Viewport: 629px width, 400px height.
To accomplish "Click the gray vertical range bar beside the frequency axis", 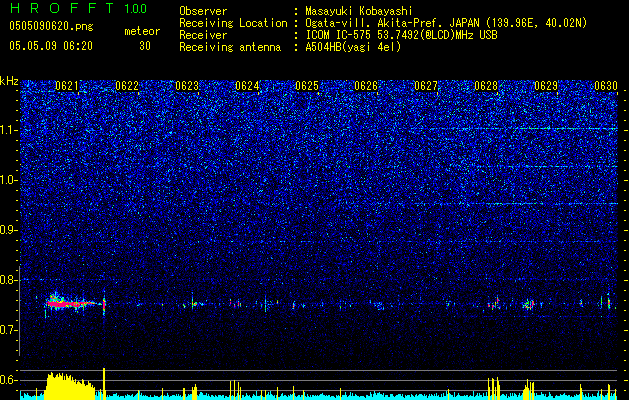I will [19, 311].
